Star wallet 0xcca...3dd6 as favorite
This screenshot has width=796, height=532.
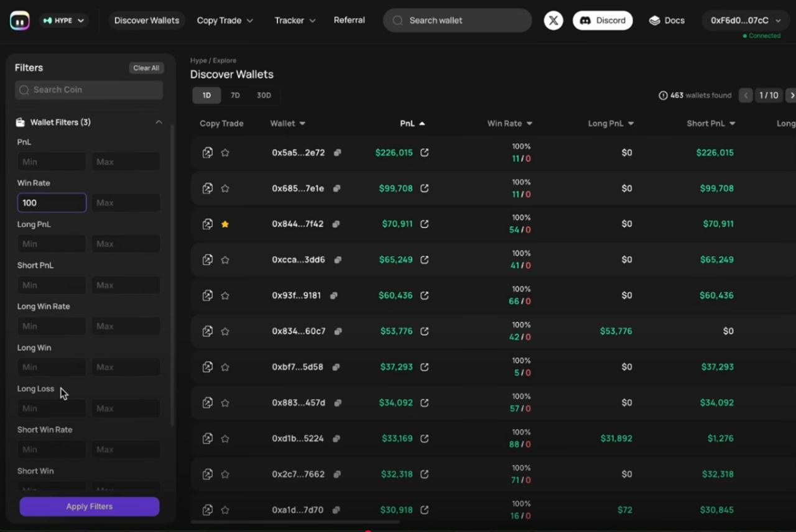[x=225, y=260]
